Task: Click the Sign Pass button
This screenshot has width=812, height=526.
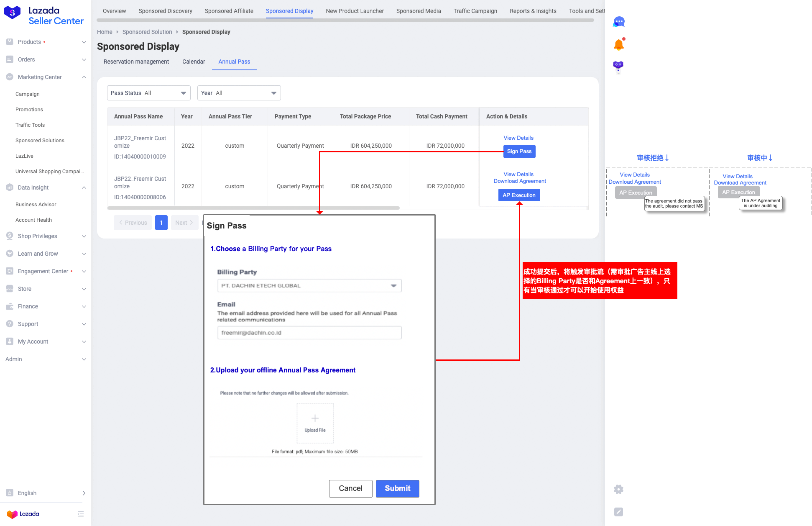Action: [519, 151]
